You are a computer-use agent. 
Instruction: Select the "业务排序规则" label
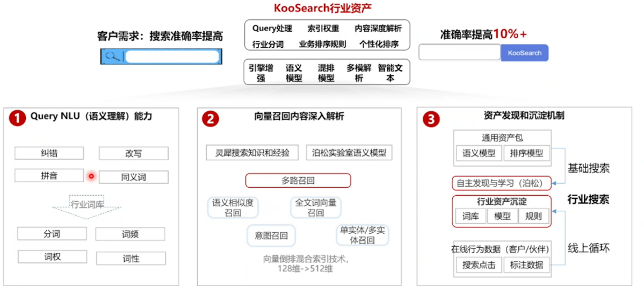tap(322, 44)
